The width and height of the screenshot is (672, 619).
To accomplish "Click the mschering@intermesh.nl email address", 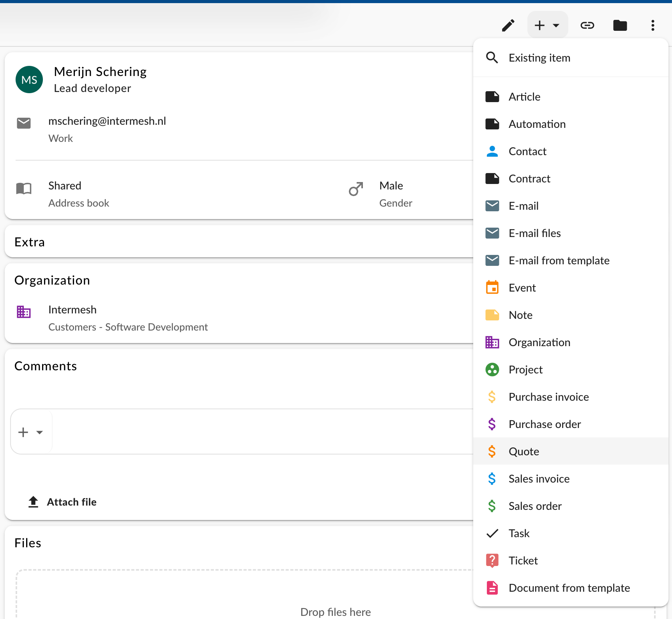I will (x=107, y=121).
